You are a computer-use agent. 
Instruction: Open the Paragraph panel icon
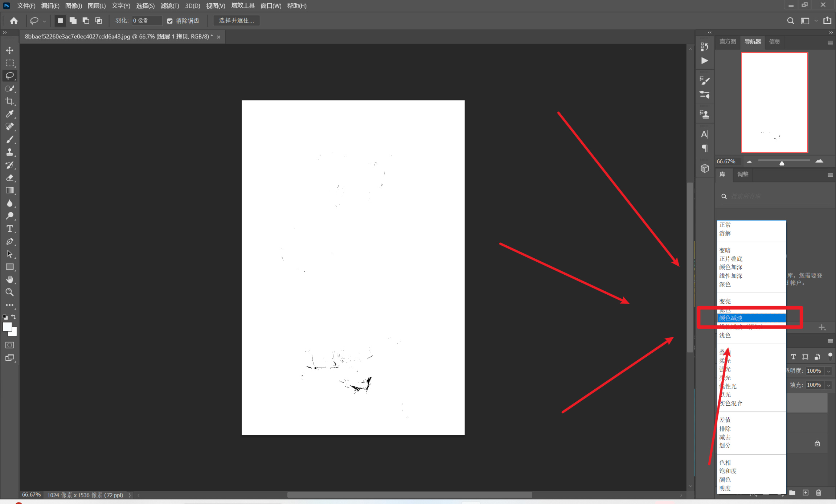coord(704,148)
